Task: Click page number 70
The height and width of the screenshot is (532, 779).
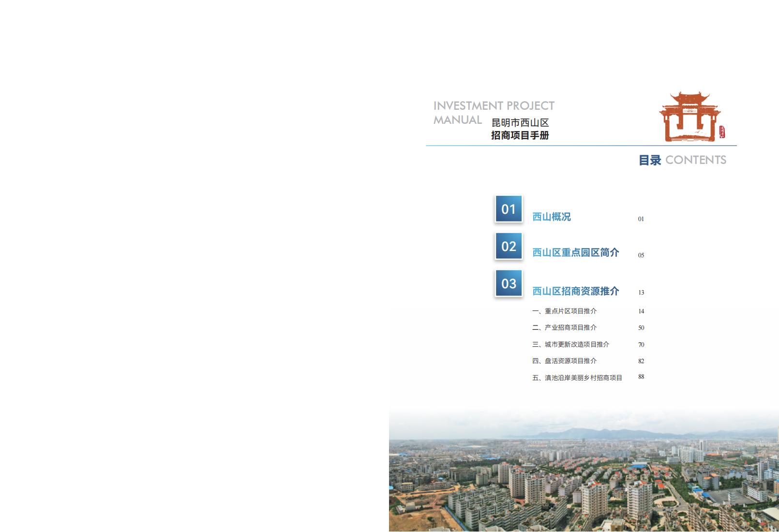Action: (x=641, y=345)
